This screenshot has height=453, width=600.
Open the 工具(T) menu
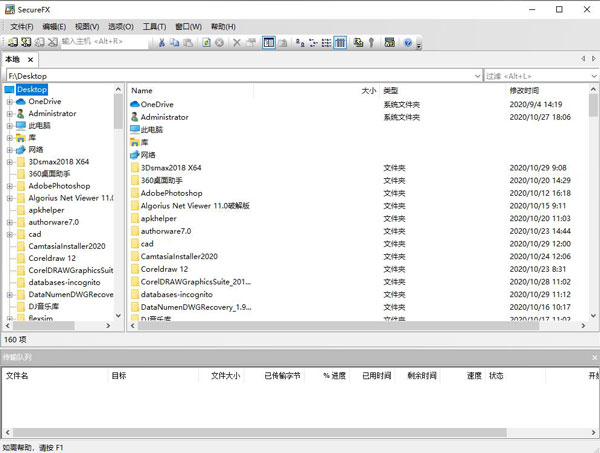tap(154, 26)
